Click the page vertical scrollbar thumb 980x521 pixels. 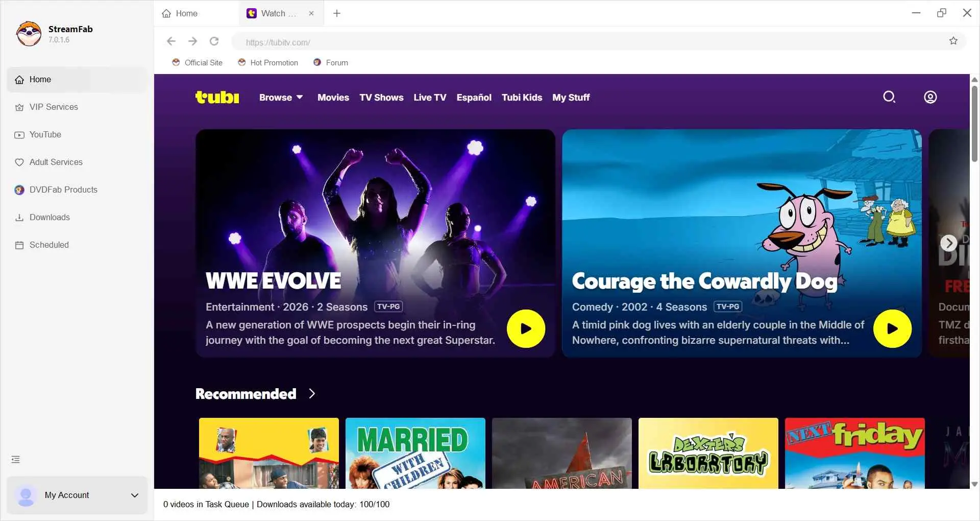point(974,124)
